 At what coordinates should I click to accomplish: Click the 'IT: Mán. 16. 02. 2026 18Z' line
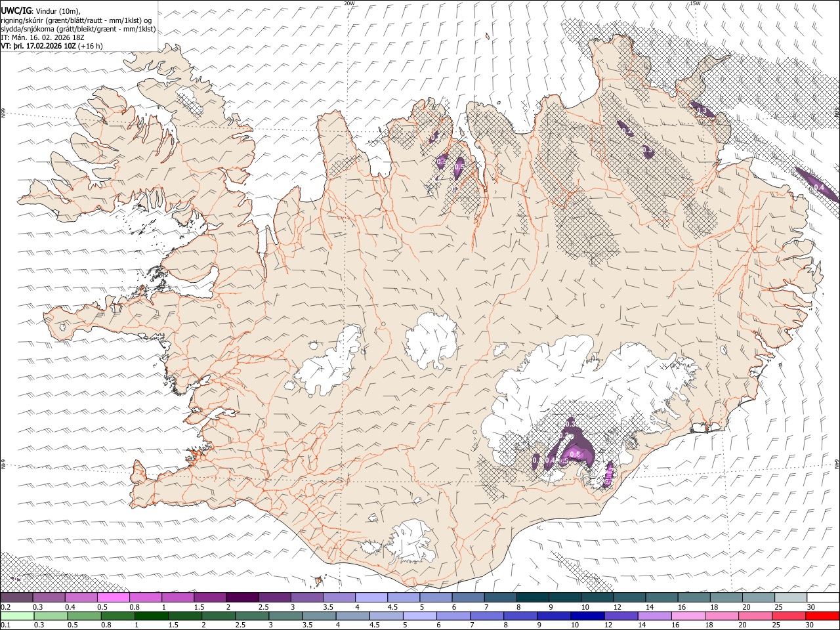pyautogui.click(x=42, y=37)
